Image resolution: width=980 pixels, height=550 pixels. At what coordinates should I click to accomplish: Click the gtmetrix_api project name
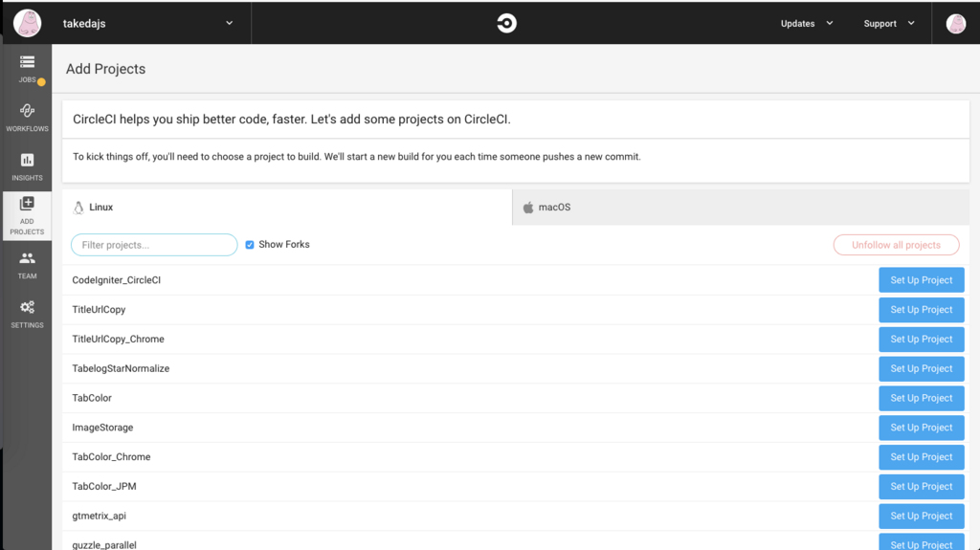(x=99, y=516)
